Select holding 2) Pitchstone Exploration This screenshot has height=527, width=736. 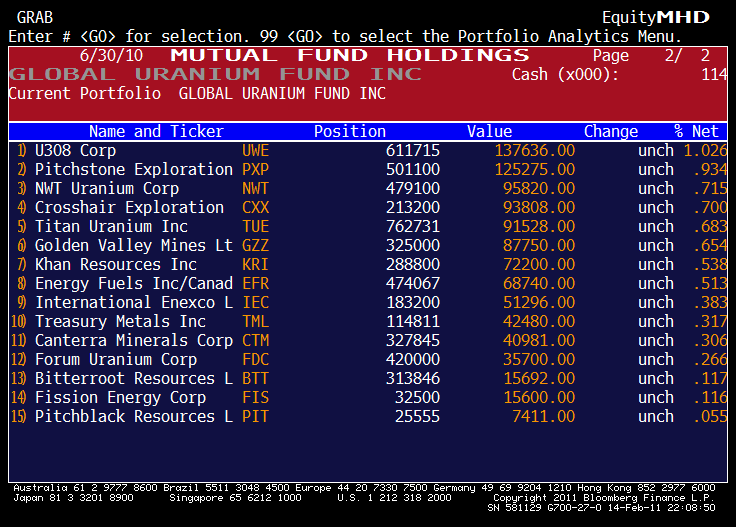(x=368, y=169)
